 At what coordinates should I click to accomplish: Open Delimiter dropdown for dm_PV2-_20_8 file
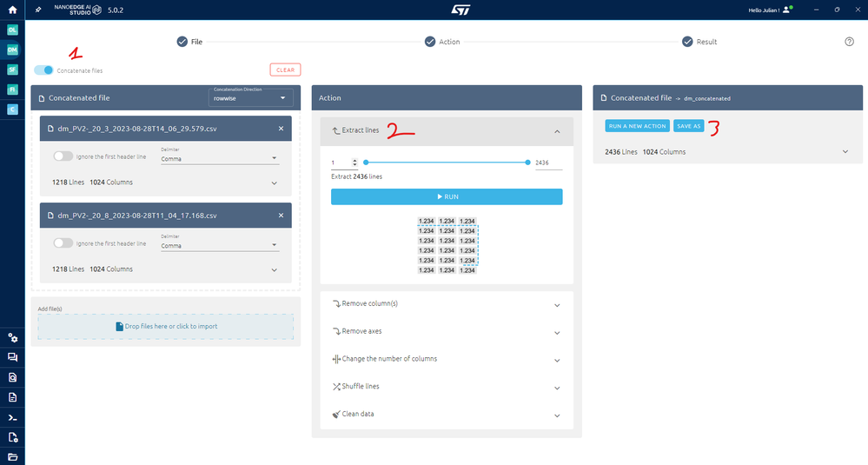(220, 245)
